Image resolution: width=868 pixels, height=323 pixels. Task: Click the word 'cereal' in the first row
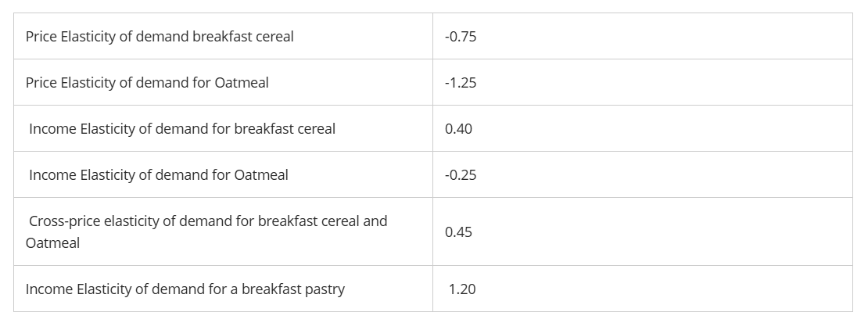pyautogui.click(x=274, y=37)
